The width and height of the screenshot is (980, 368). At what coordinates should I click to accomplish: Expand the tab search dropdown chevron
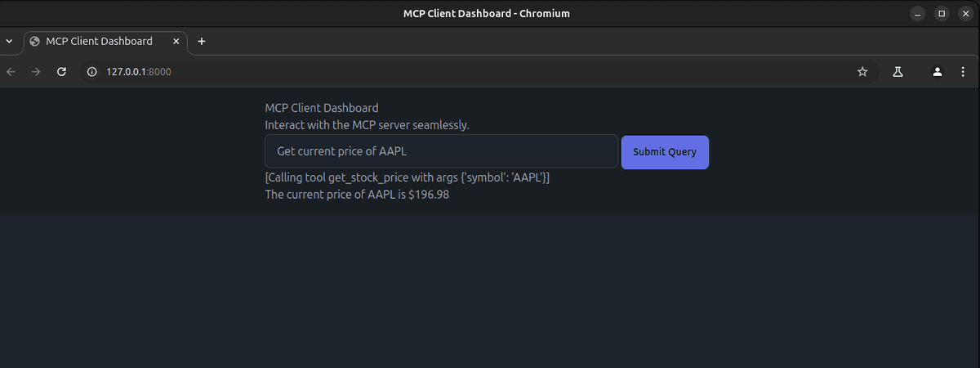(9, 41)
